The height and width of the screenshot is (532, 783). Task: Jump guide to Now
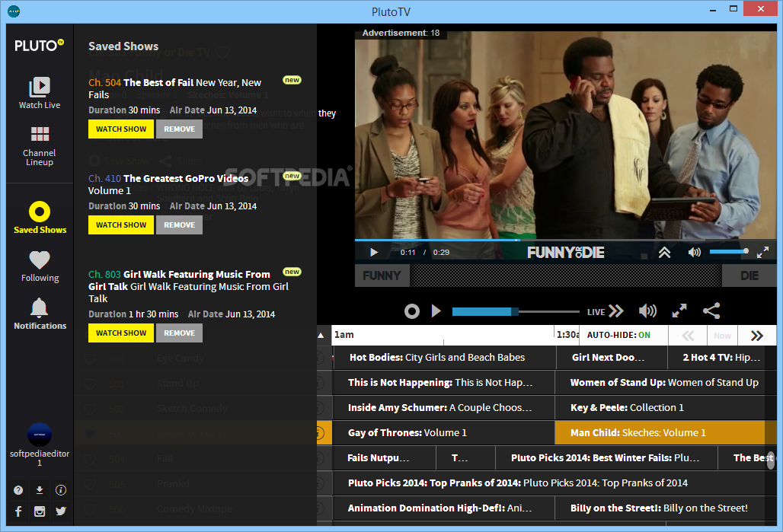tap(722, 336)
